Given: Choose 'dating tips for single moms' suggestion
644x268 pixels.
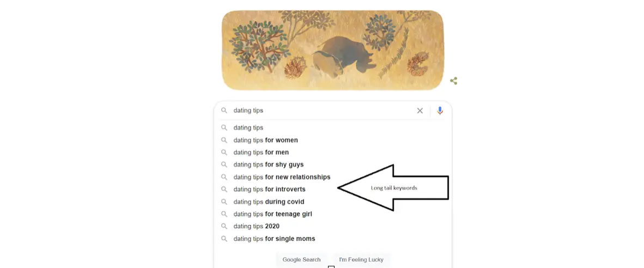Looking at the screenshot, I should (x=274, y=239).
